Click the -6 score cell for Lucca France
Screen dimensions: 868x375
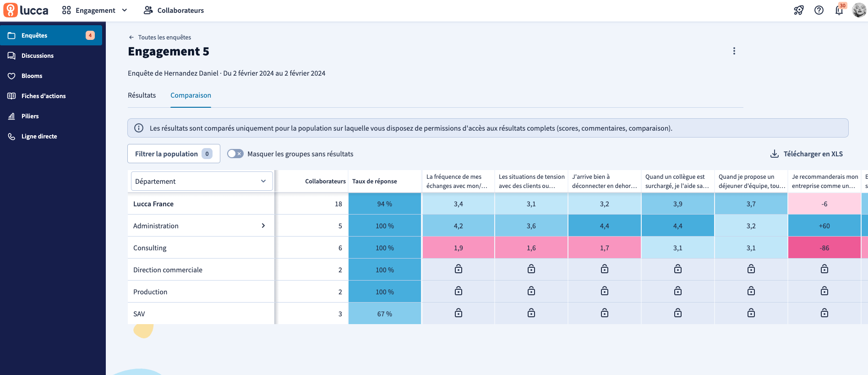(824, 204)
